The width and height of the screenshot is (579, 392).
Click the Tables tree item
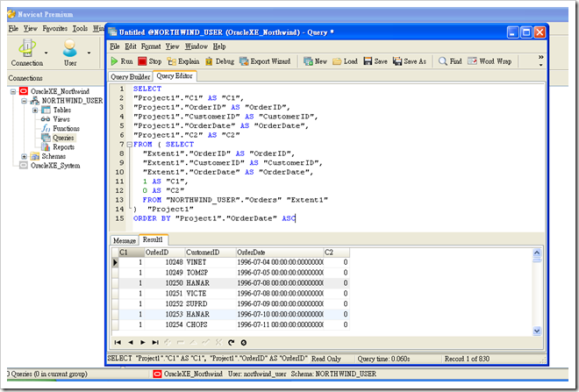pos(61,110)
